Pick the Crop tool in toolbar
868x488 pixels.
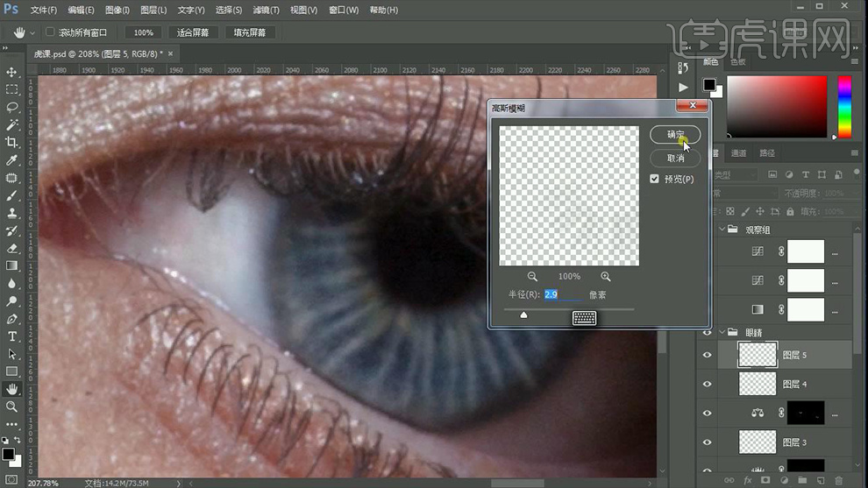pyautogui.click(x=12, y=142)
